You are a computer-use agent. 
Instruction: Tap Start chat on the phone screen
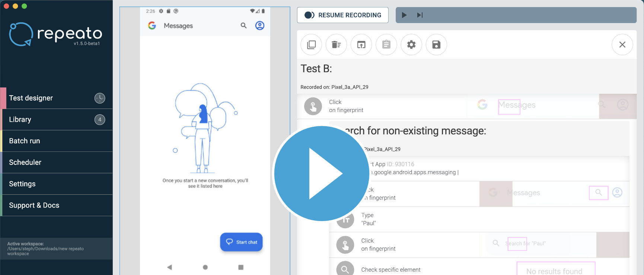[x=241, y=242]
